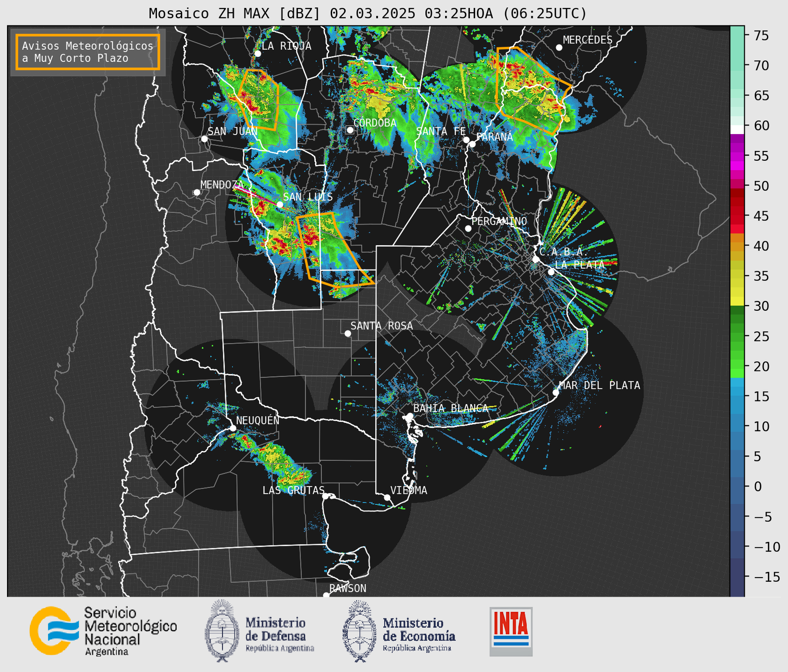Click the white dot marking Mendoza

pyautogui.click(x=197, y=193)
